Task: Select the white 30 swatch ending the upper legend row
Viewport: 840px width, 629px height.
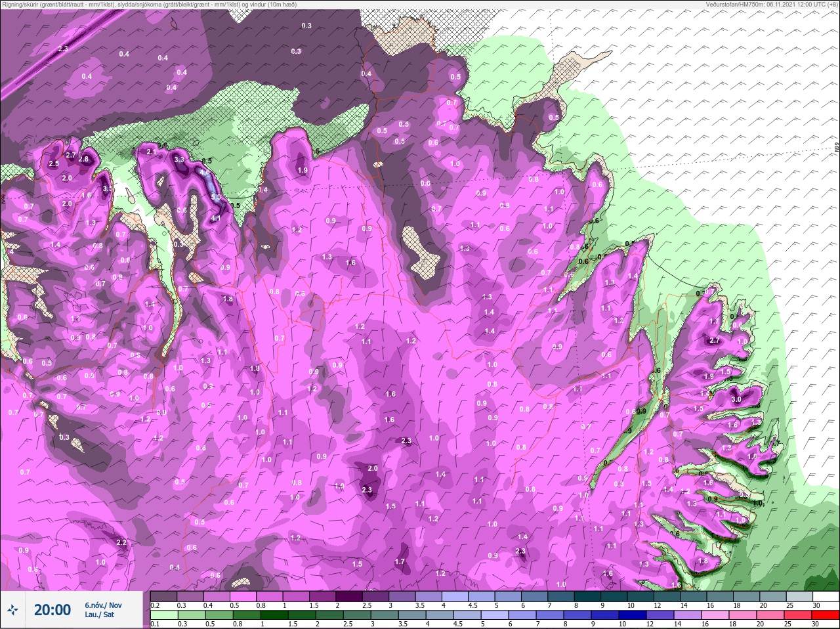Action: point(826,596)
